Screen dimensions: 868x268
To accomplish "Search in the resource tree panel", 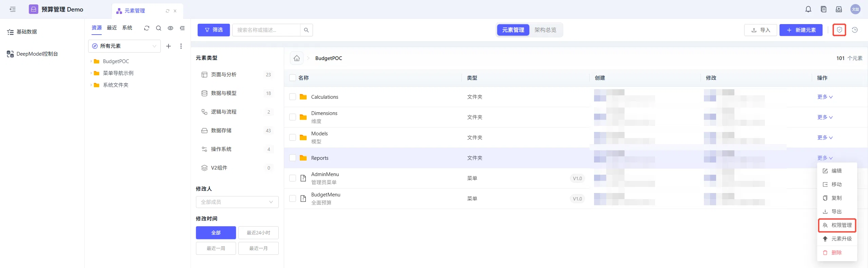I will pyautogui.click(x=158, y=28).
